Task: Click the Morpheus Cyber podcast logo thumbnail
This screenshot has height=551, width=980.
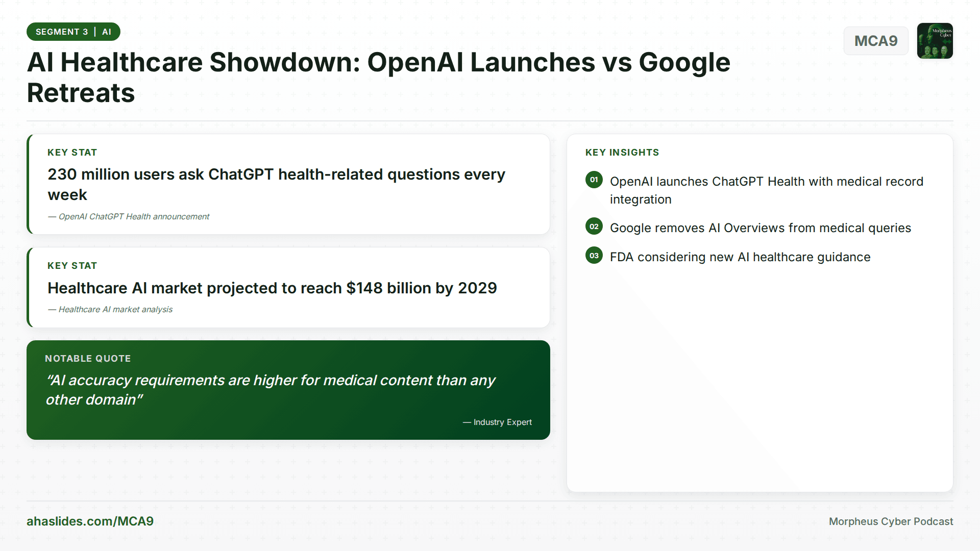Action: [935, 41]
